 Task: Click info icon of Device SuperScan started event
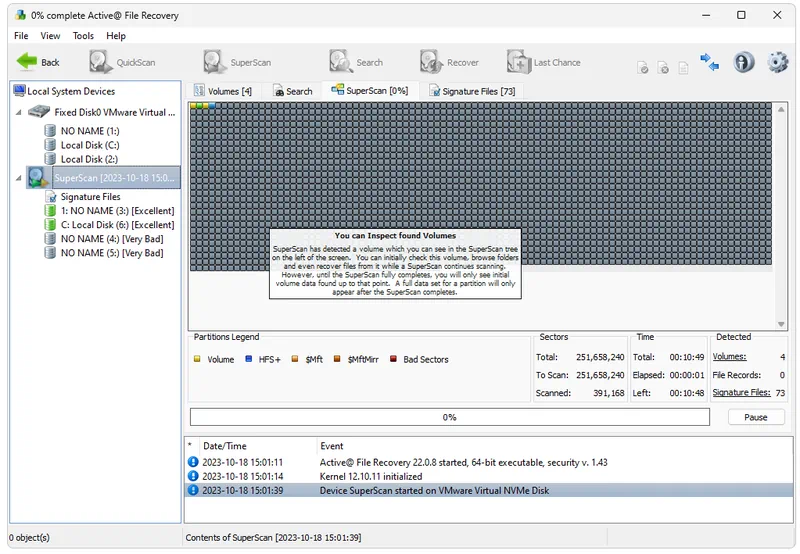point(193,490)
